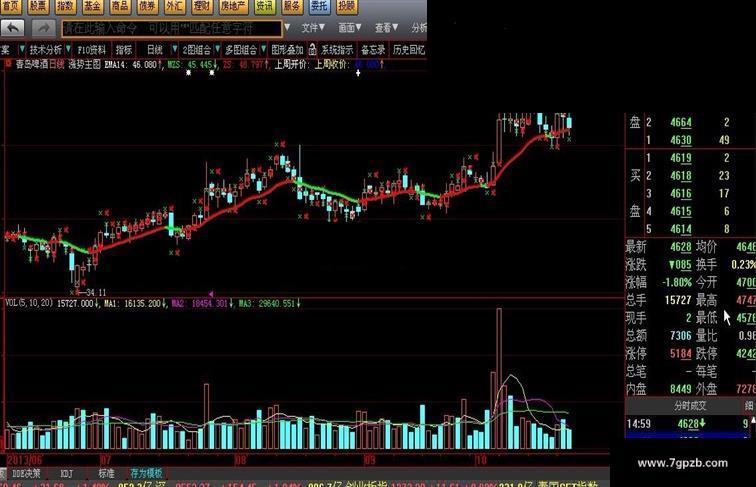Click sell level 2 price 4664
The image size is (756, 487).
click(x=681, y=122)
